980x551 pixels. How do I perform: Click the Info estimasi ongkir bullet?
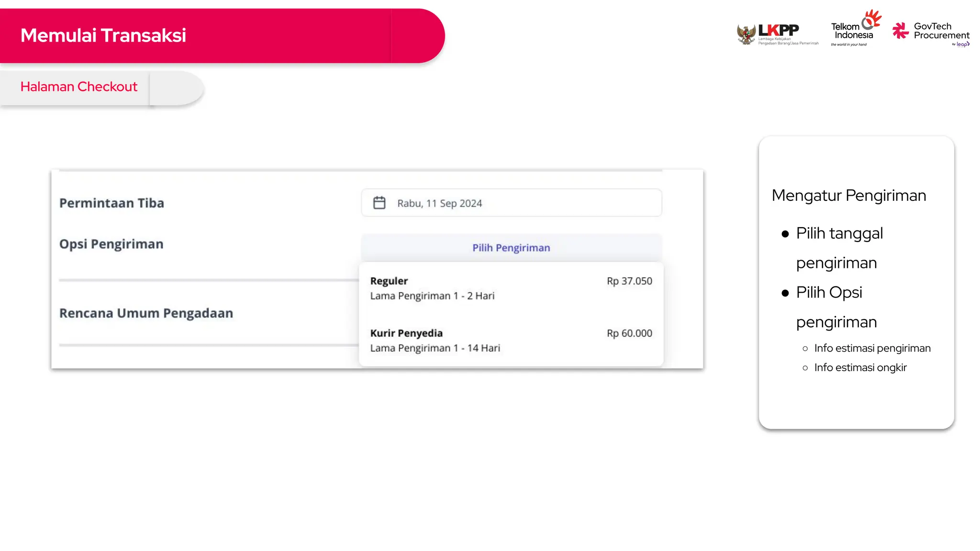coord(860,367)
